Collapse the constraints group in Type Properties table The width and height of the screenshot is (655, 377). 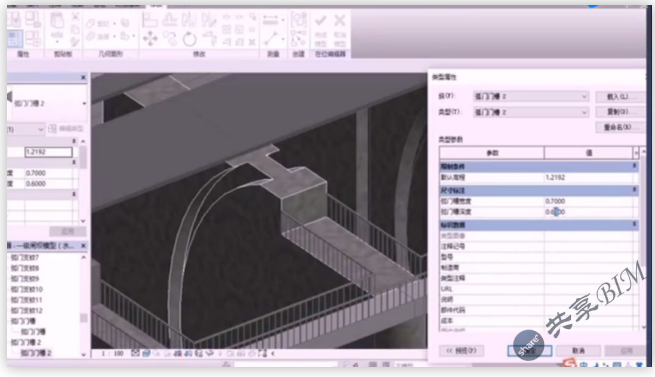635,166
